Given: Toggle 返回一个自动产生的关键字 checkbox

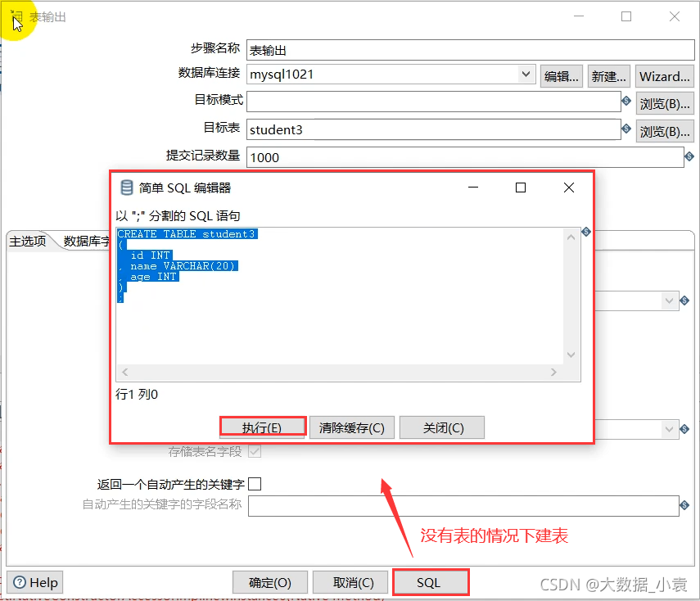Looking at the screenshot, I should point(255,484).
